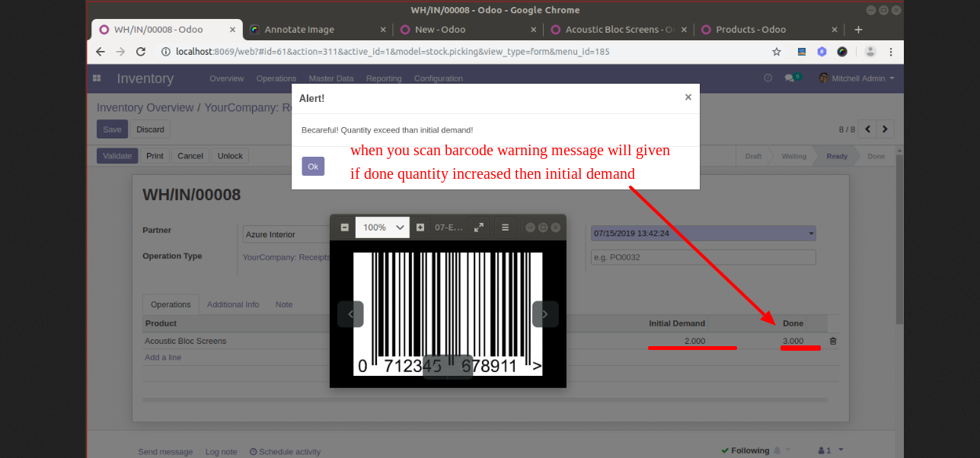
Task: Switch to the Note tab
Action: [284, 304]
